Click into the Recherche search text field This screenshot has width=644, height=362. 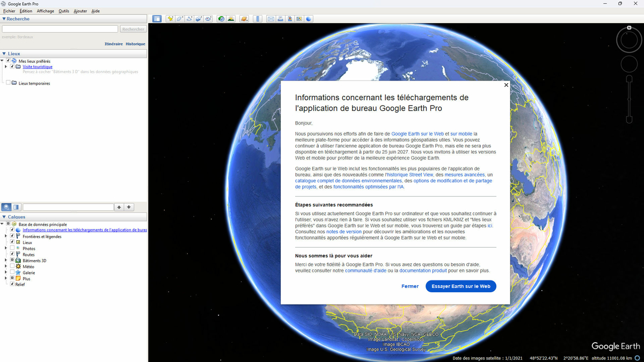[60, 29]
